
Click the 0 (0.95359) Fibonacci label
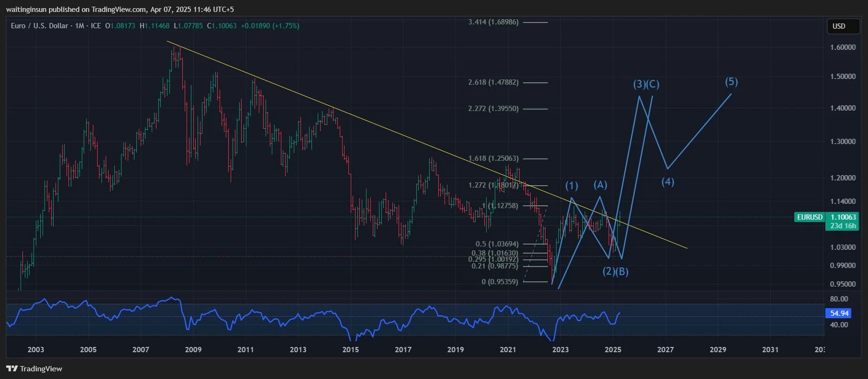coord(500,282)
